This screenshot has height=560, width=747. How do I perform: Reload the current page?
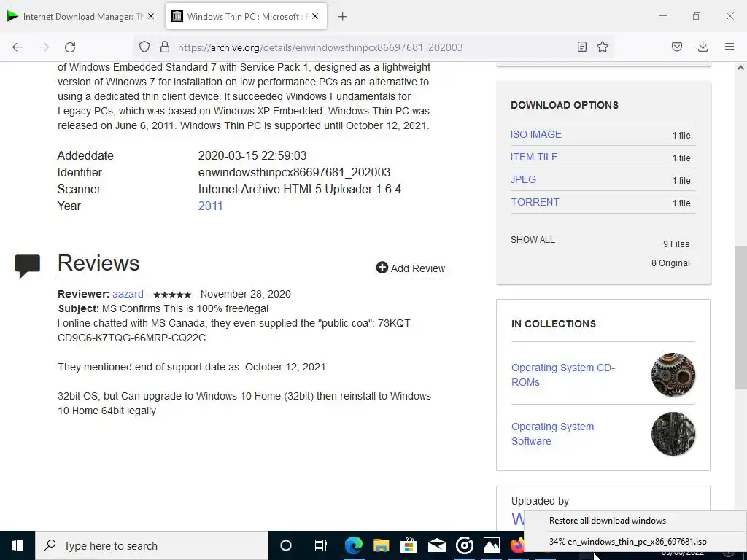pyautogui.click(x=70, y=47)
